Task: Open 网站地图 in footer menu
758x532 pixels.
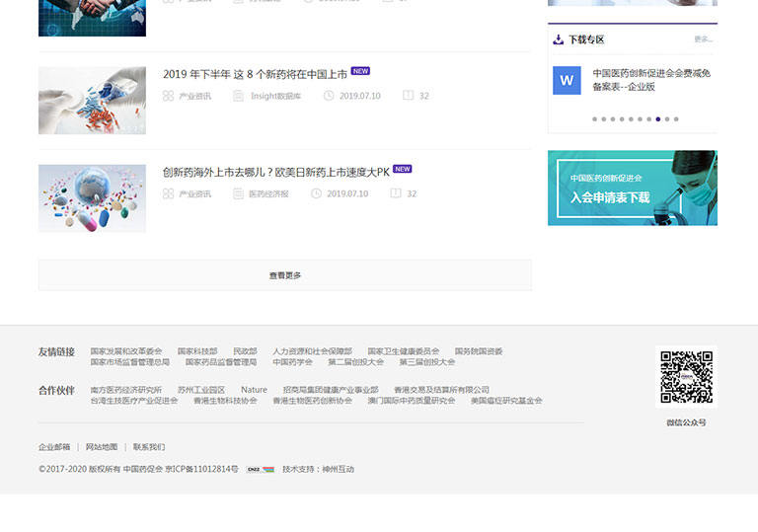Action: pyautogui.click(x=102, y=447)
